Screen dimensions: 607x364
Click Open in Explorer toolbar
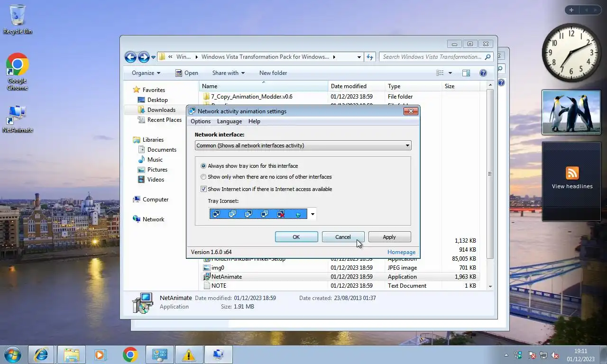[187, 73]
